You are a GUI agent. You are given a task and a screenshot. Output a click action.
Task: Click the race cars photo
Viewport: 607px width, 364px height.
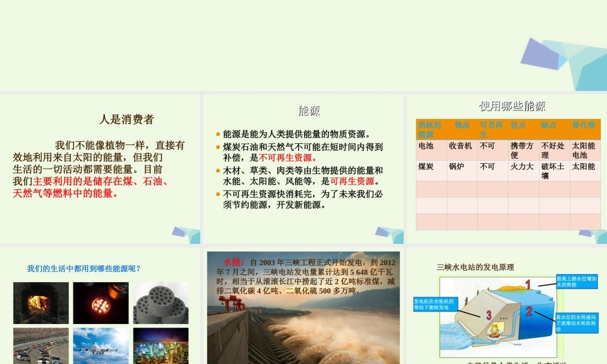click(x=41, y=346)
